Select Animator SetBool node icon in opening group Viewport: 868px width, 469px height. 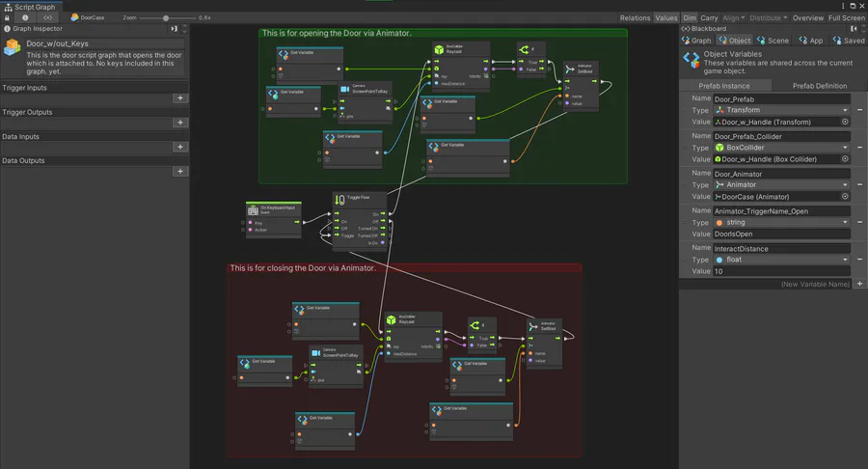point(570,69)
